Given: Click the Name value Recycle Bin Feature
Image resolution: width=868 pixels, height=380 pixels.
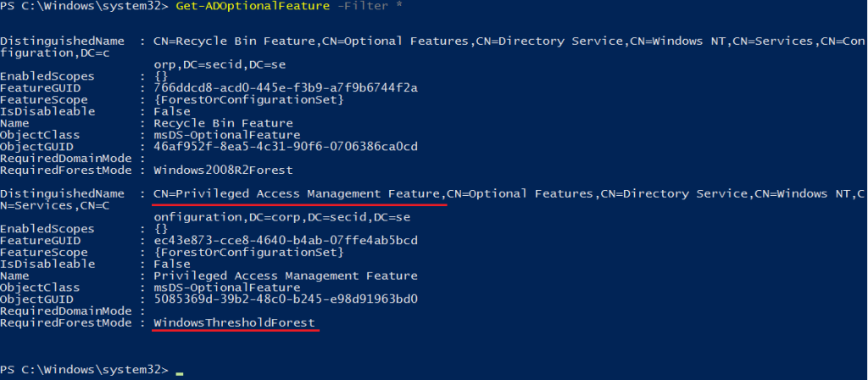Looking at the screenshot, I should pos(223,123).
